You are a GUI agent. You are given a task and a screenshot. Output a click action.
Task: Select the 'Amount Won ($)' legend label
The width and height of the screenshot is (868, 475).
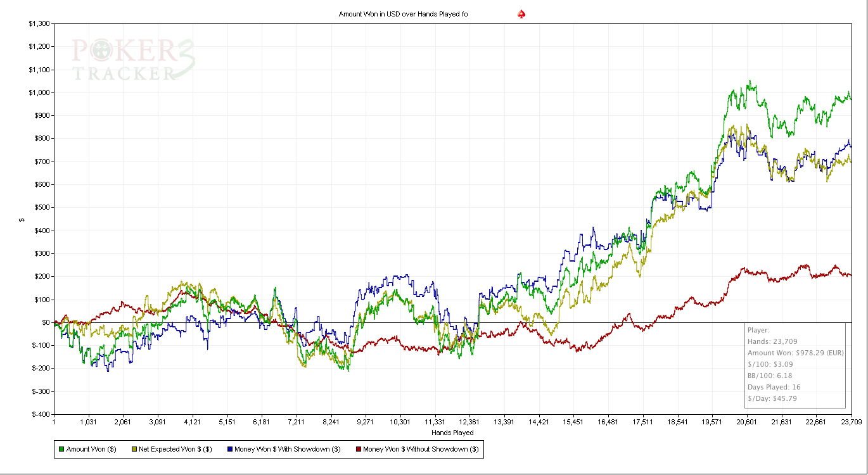[91, 449]
